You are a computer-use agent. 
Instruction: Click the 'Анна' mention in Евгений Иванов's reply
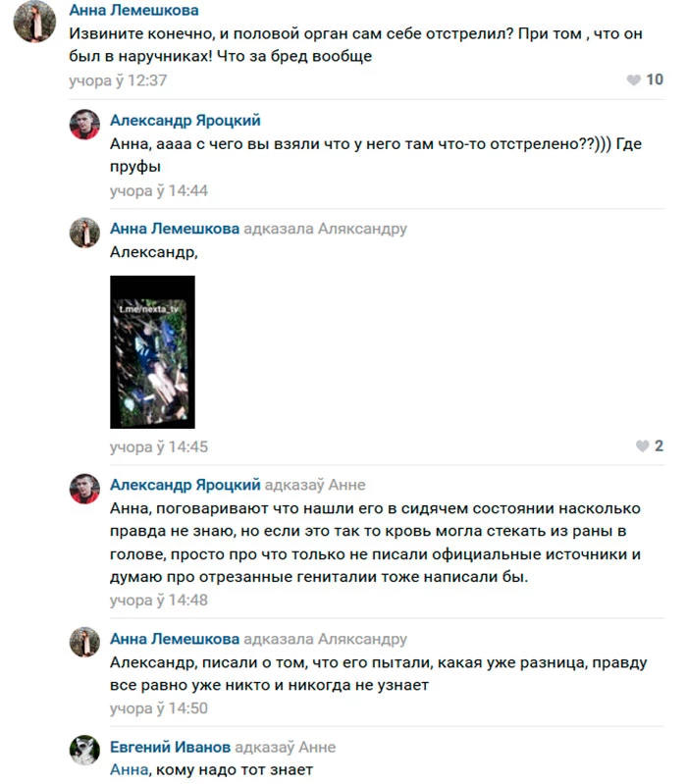(x=130, y=770)
